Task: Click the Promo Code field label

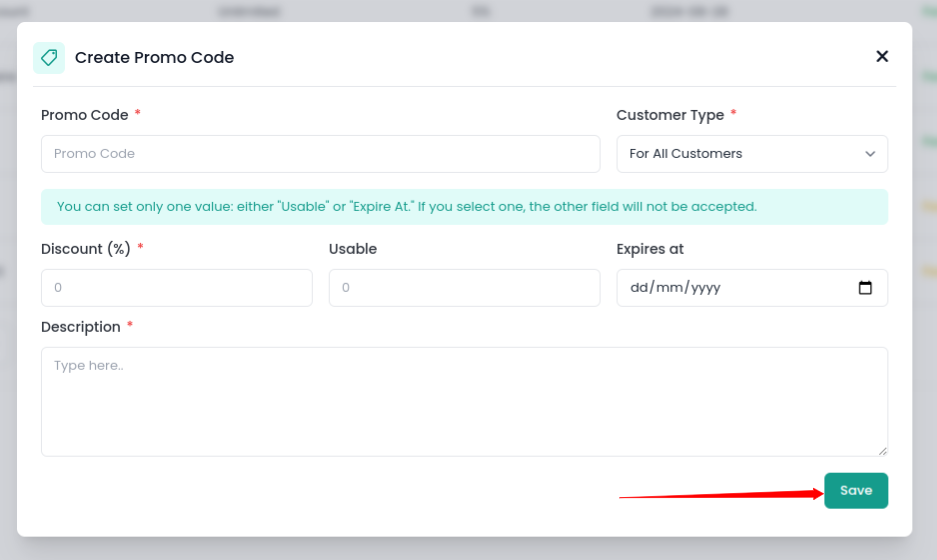Action: click(x=85, y=115)
